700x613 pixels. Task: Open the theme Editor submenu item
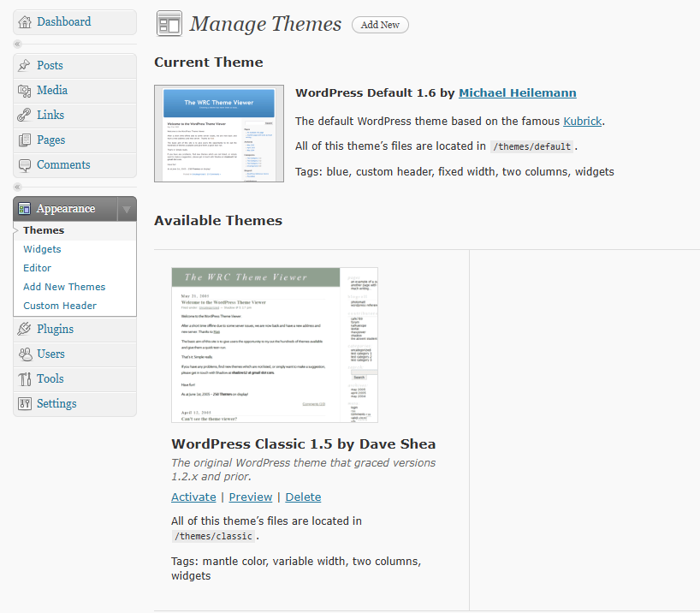(x=37, y=268)
